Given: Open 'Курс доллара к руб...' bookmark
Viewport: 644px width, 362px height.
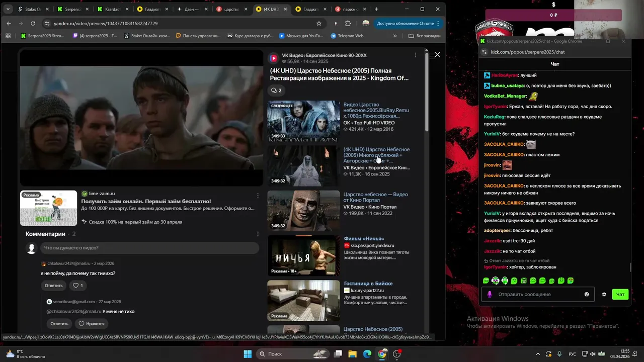Looking at the screenshot, I should (x=251, y=36).
